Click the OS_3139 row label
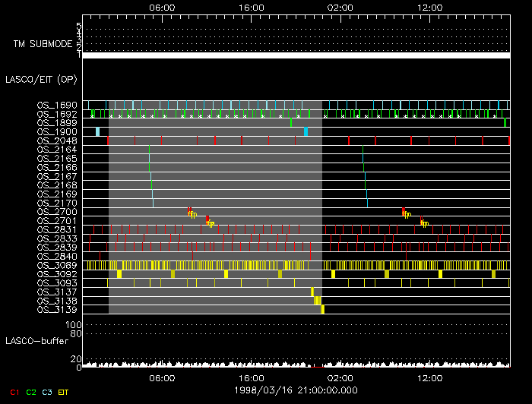 tap(57, 310)
